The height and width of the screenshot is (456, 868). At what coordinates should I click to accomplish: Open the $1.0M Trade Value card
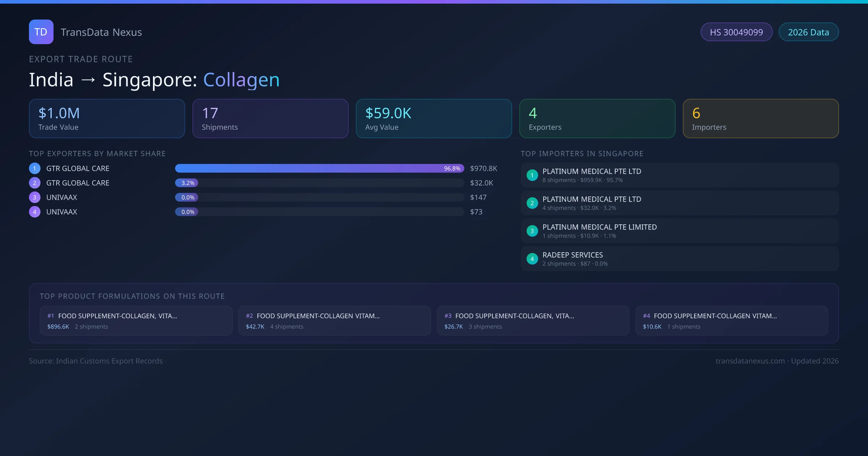coord(107,118)
